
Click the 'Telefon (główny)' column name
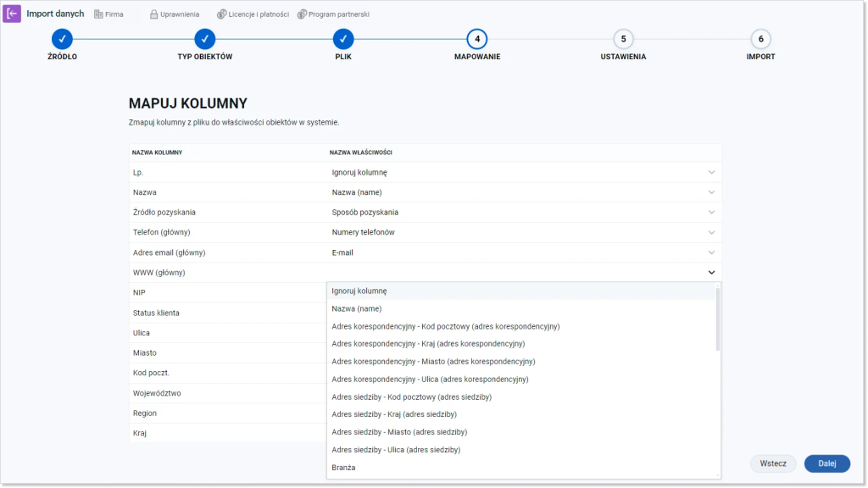click(x=162, y=232)
